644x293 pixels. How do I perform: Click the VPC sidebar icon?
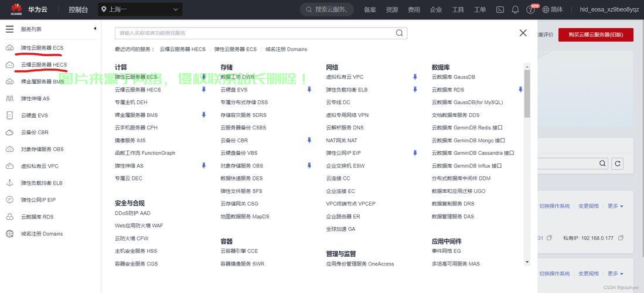coord(9,166)
